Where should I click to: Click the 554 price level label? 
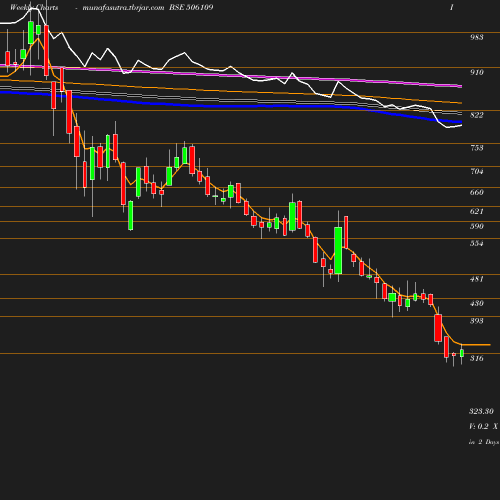[x=477, y=243]
